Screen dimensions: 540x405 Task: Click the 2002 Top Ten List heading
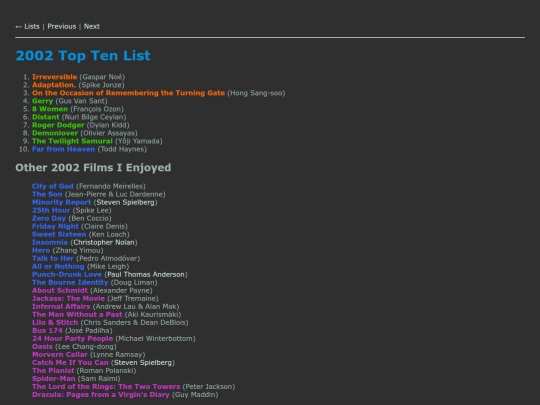83,56
